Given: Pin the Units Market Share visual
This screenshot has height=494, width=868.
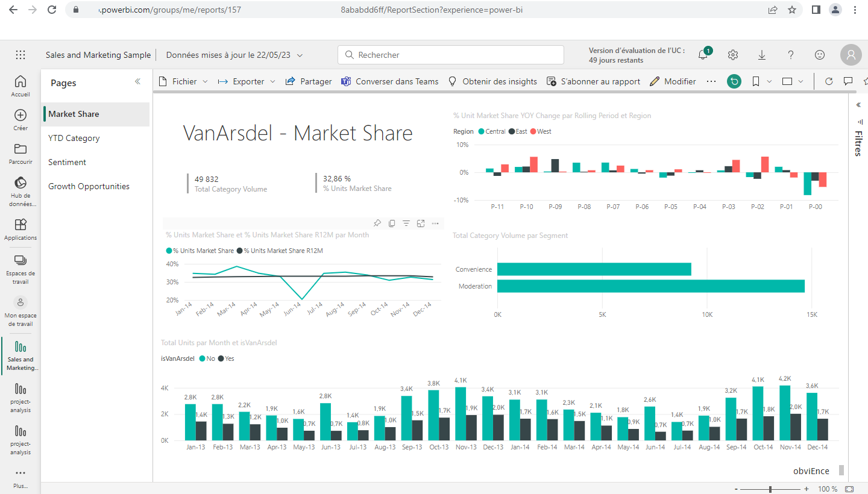Looking at the screenshot, I should [x=377, y=224].
